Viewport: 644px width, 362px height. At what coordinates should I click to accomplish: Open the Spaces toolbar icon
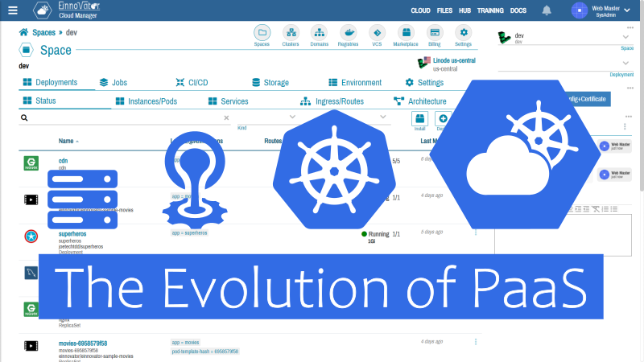click(x=262, y=35)
